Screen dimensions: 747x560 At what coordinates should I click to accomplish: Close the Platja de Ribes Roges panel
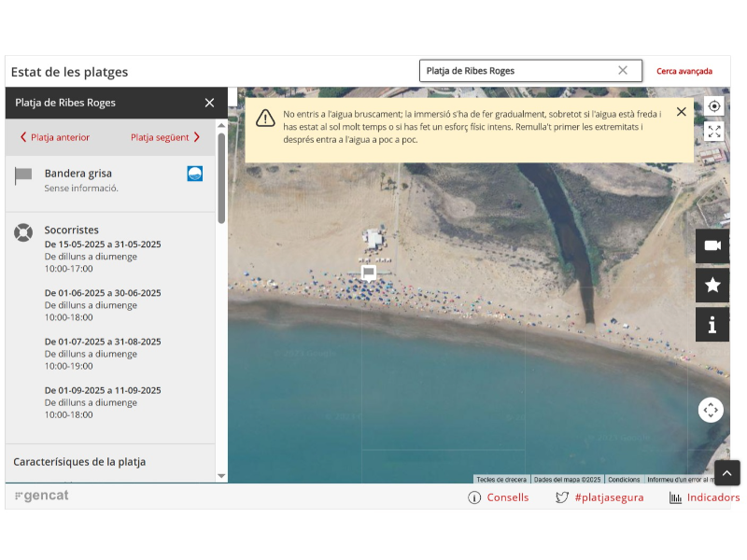[209, 103]
